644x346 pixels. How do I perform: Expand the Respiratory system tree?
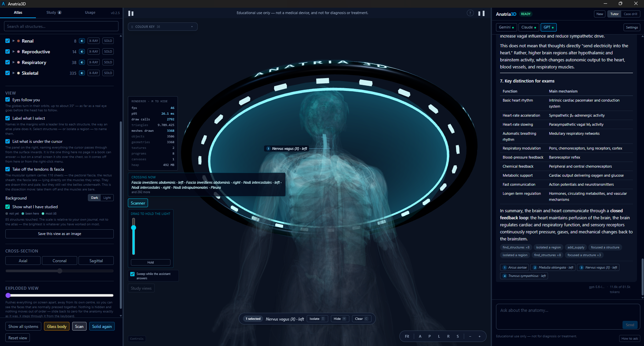(x=13, y=62)
